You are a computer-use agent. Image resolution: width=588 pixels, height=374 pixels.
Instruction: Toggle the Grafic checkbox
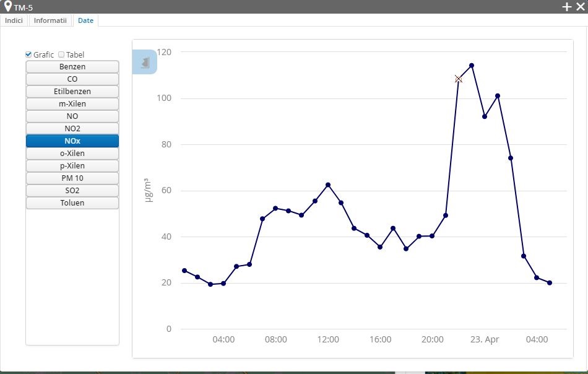click(x=28, y=54)
